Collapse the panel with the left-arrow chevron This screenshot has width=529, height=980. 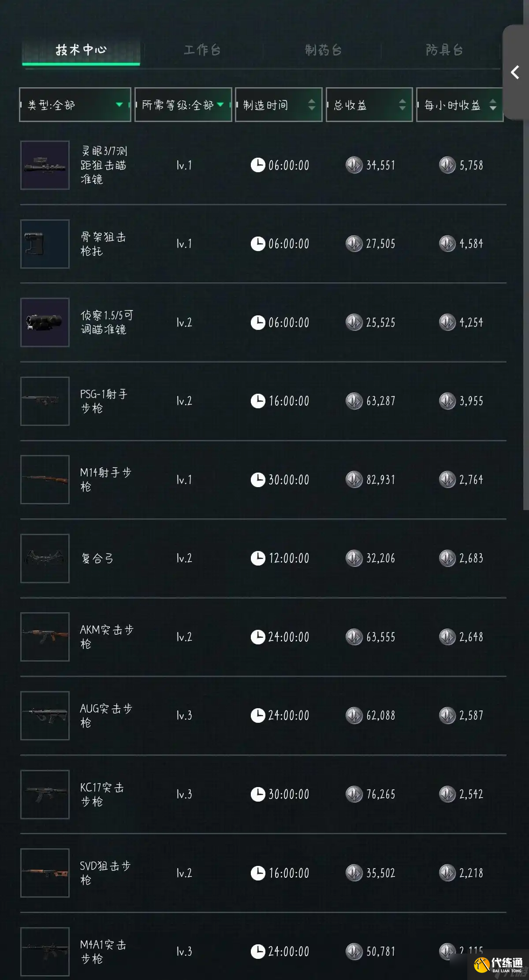(x=516, y=72)
